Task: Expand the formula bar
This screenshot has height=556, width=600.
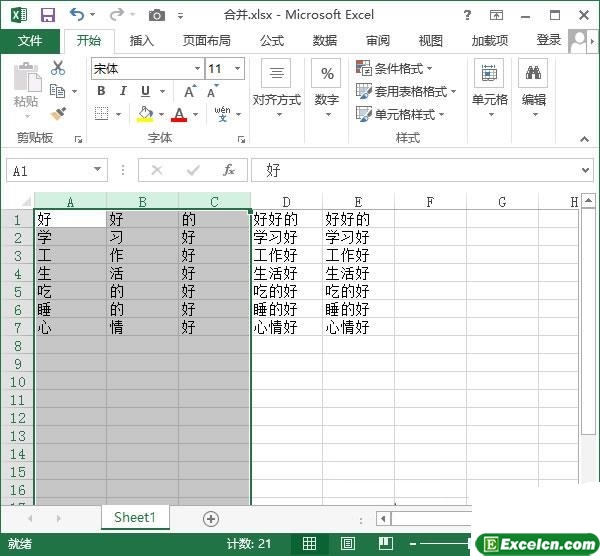Action: (x=585, y=170)
